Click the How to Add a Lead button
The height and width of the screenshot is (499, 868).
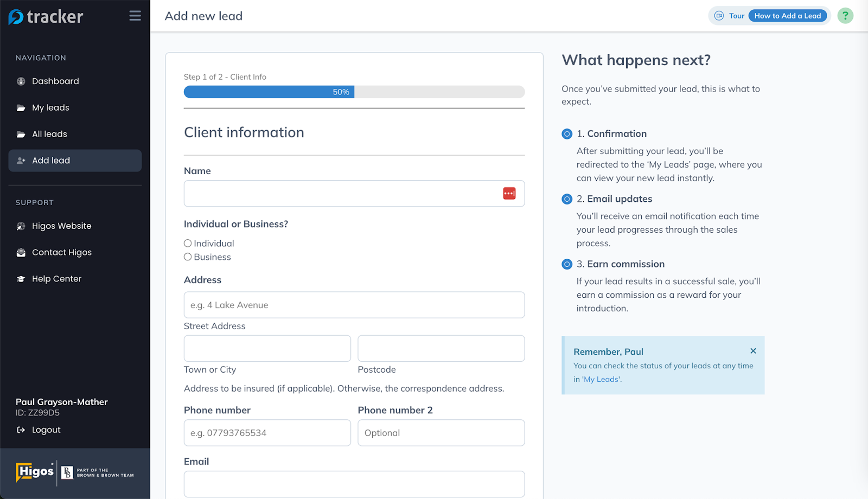[x=788, y=16]
